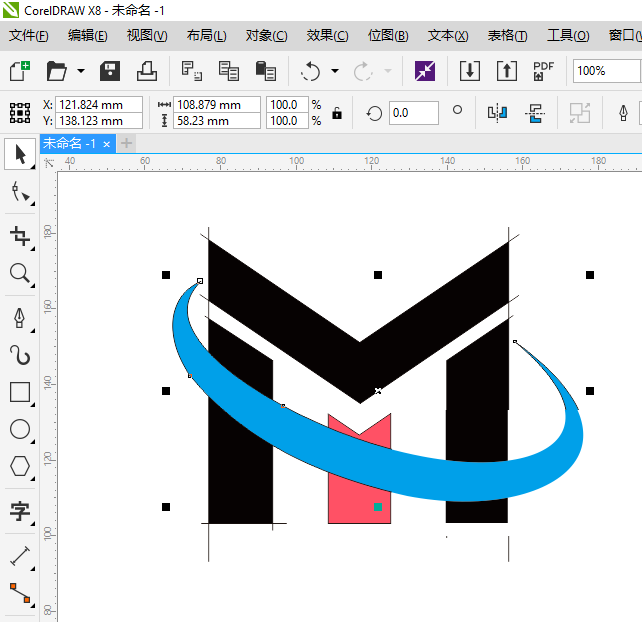
Task: Open the zoom level 100% combo box
Action: pos(606,71)
